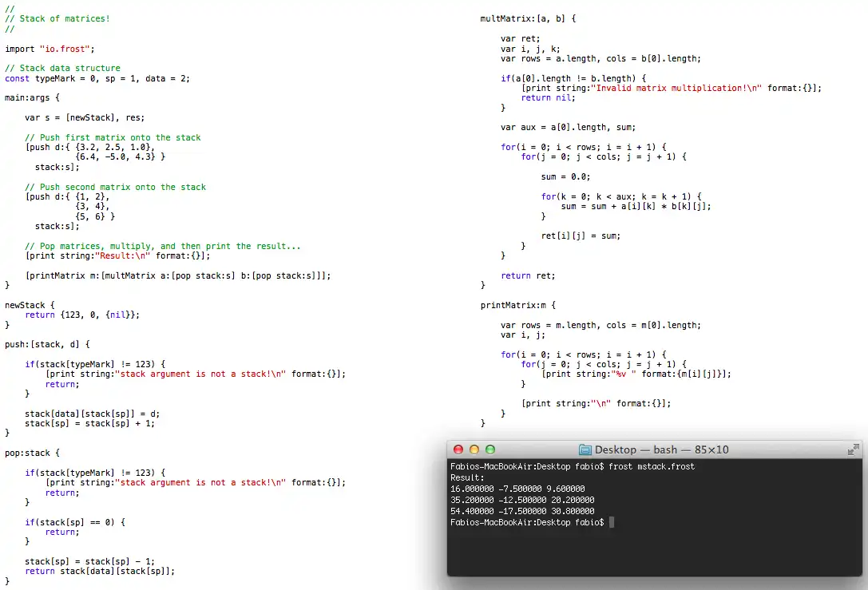Viewport: 868px width, 590px height.
Task: Click the fullscreen arrows icon in the terminal title bar
Action: [853, 449]
